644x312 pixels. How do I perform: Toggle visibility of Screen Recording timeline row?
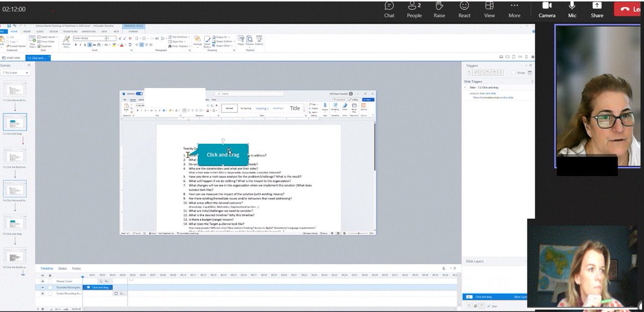(x=43, y=293)
